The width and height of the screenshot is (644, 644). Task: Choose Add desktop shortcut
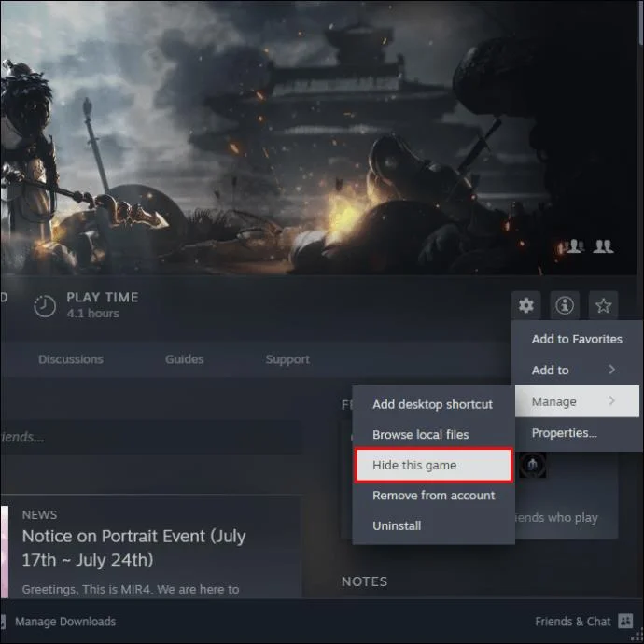433,404
